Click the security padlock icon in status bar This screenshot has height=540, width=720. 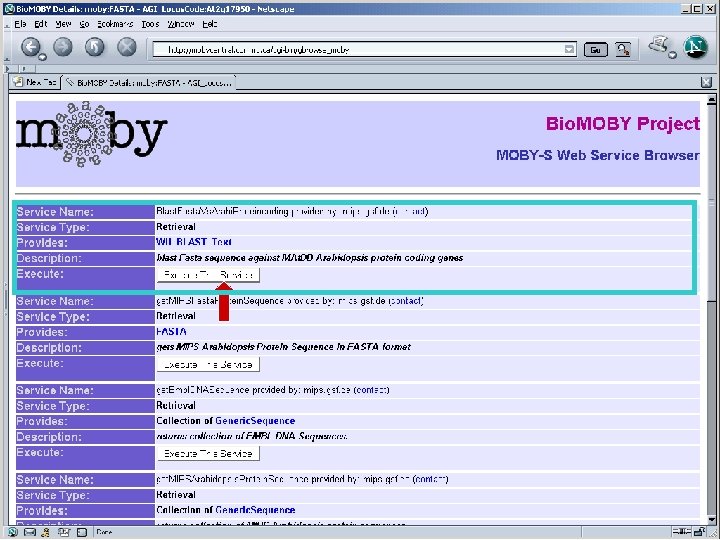coord(699,532)
